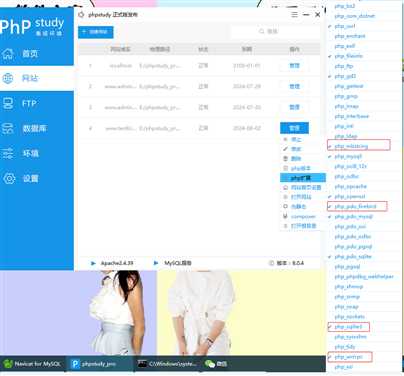Click the pencil modify icon in manage menu
404x376 pixels.
285,149
